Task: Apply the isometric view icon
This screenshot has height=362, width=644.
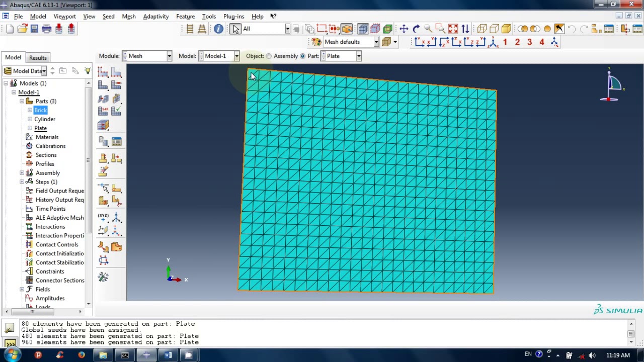Action: pos(493,42)
